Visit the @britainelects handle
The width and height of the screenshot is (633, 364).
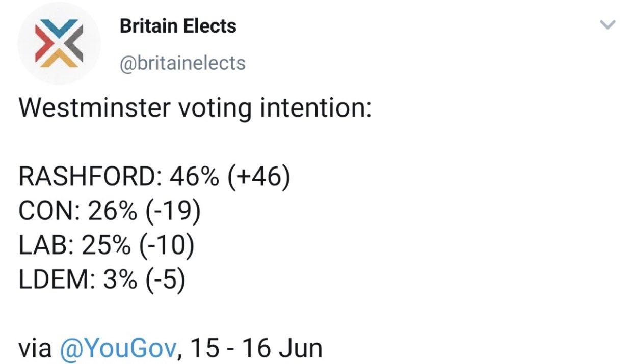pyautogui.click(x=182, y=63)
